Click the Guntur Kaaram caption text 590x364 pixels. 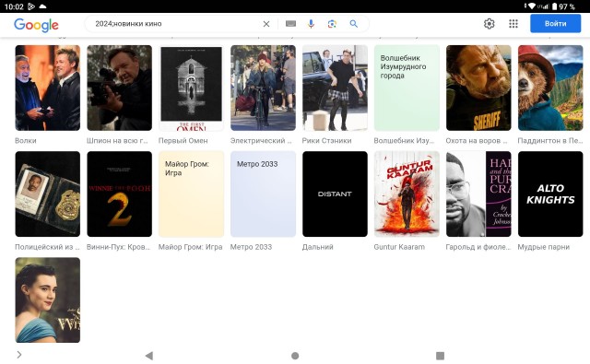[x=399, y=247]
